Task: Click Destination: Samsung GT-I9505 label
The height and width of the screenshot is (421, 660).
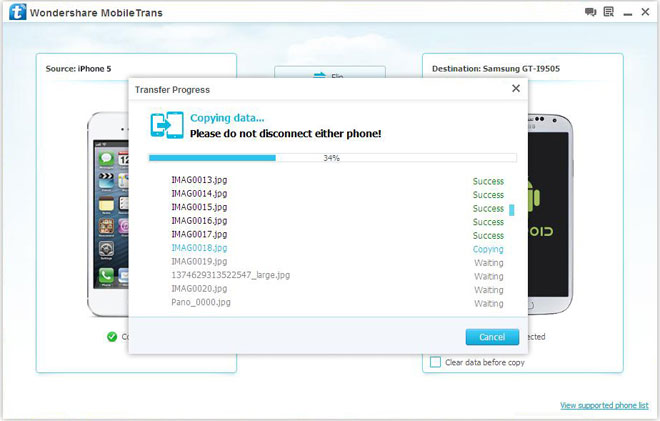Action: coord(496,69)
